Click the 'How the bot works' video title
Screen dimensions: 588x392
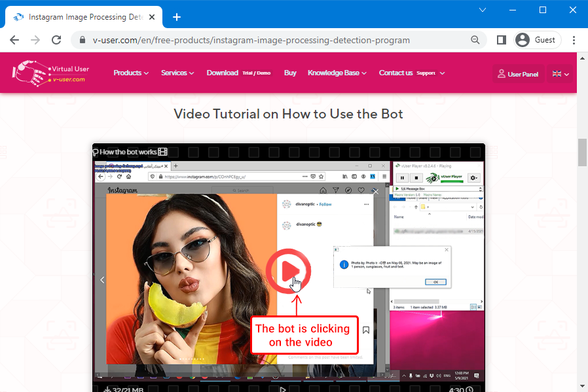coord(128,152)
